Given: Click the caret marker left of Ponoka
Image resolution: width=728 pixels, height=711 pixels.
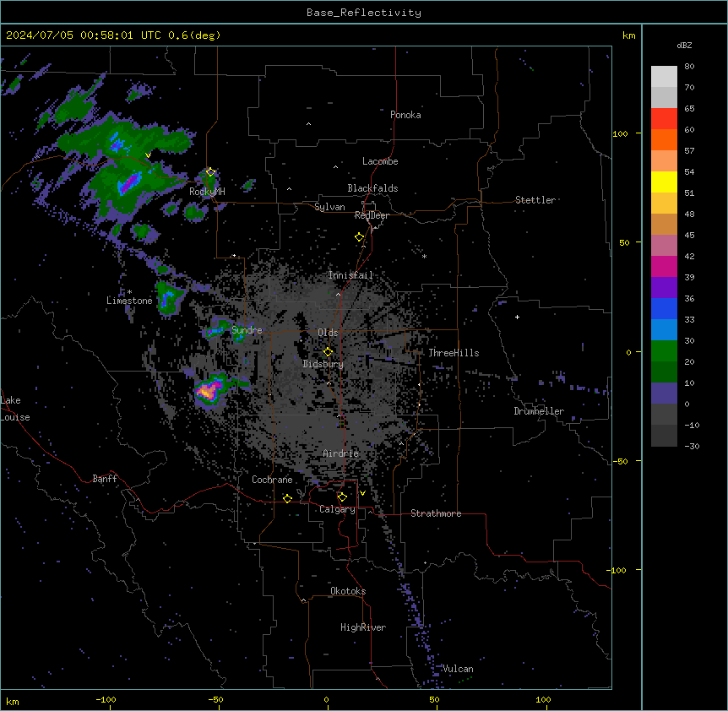Looking at the screenshot, I should click(x=308, y=124).
